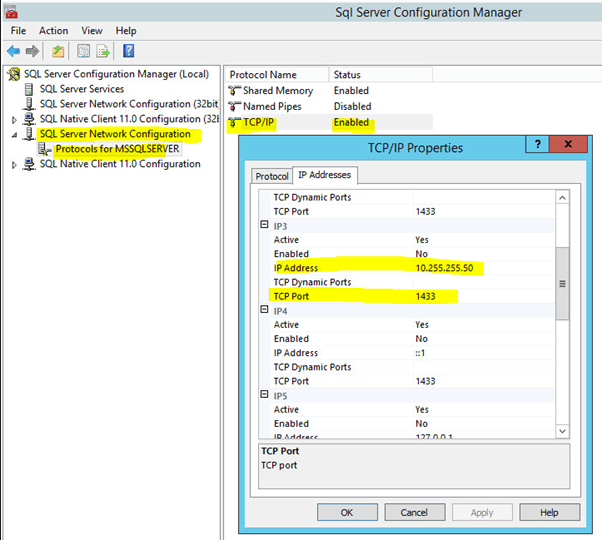Select SQL Server Services in tree

[82, 89]
